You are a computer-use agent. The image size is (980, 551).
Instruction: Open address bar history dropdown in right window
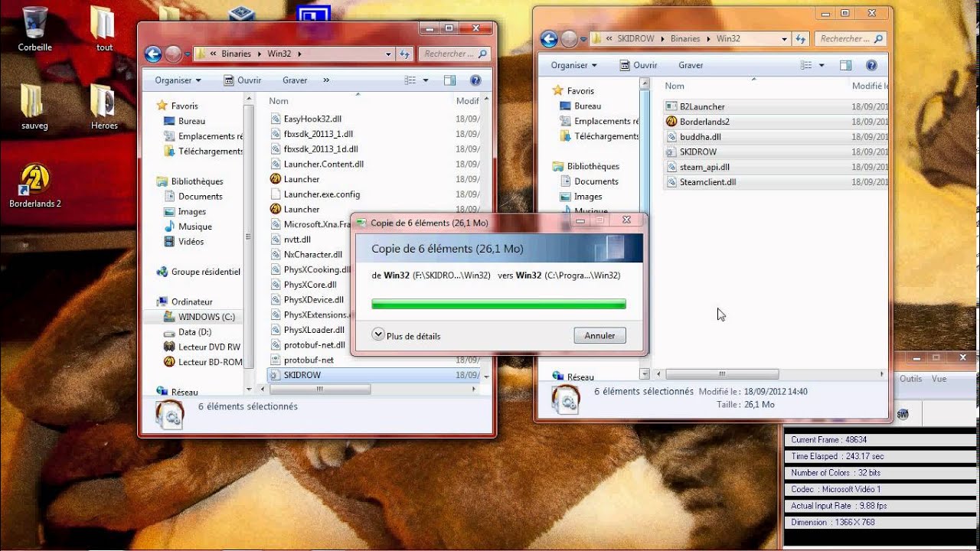click(x=784, y=38)
